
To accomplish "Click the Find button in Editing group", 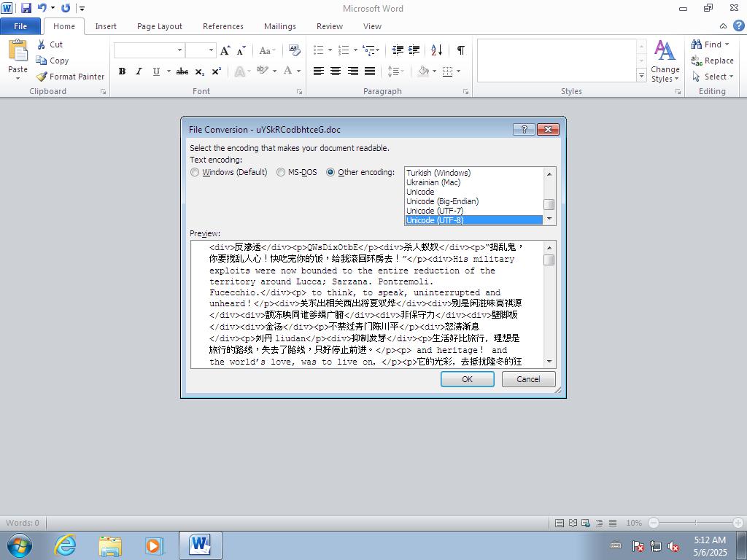I will 710,44.
